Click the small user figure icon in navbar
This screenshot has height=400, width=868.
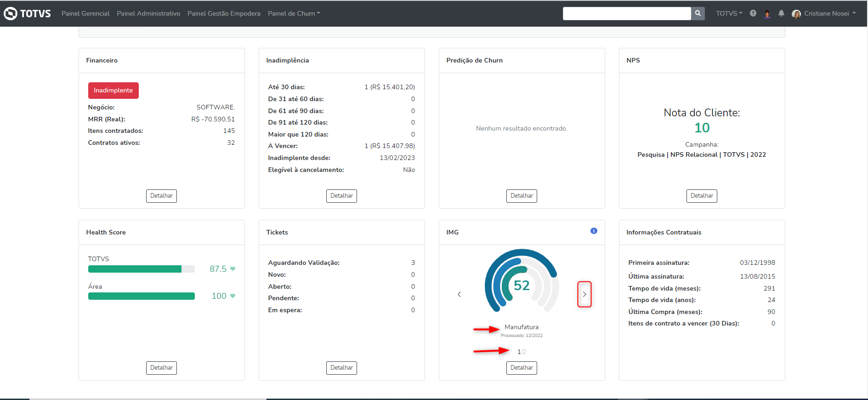click(767, 14)
